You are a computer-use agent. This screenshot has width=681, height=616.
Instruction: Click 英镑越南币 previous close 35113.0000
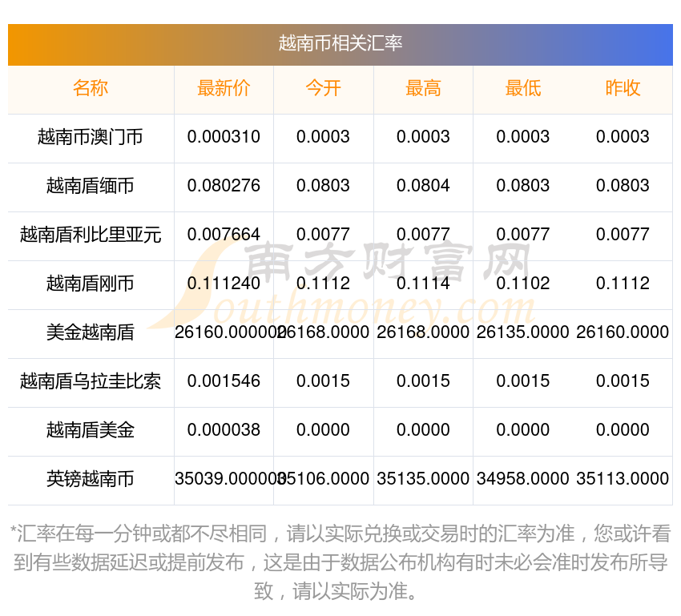(623, 479)
